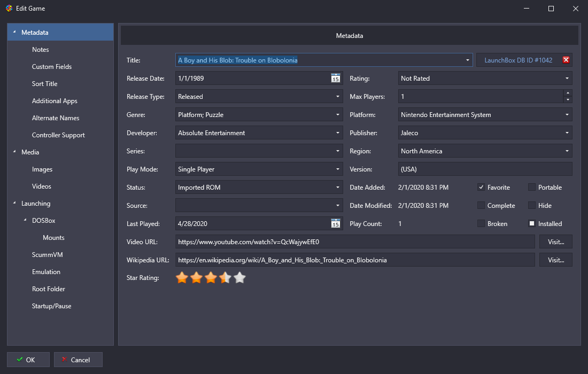Open the Controller Support page
This screenshot has height=374, width=588.
[x=58, y=135]
